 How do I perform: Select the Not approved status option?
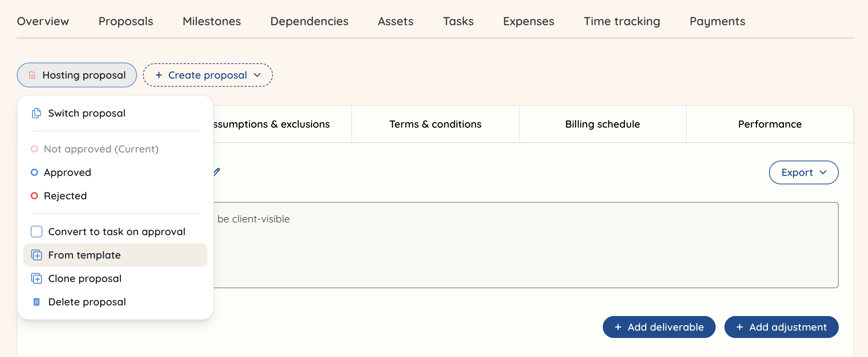click(101, 149)
